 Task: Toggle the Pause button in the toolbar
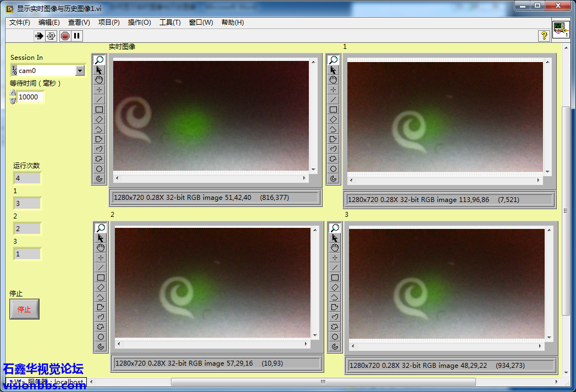[77, 36]
